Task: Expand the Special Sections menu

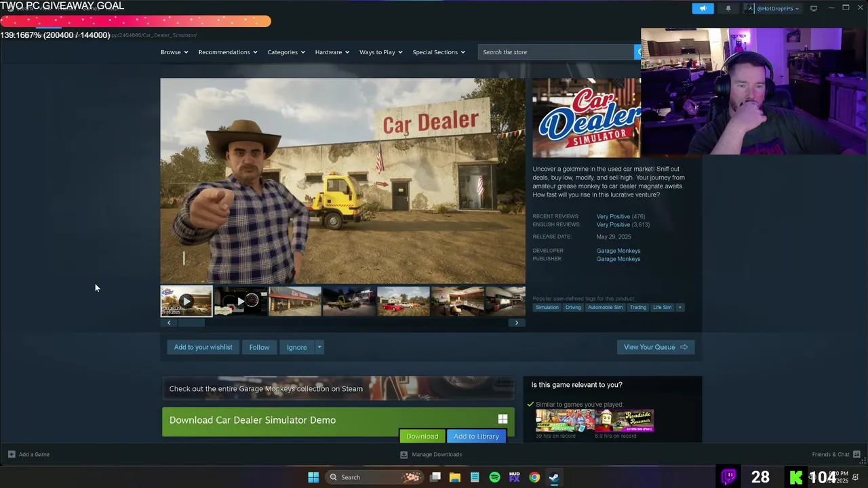Action: pos(439,52)
